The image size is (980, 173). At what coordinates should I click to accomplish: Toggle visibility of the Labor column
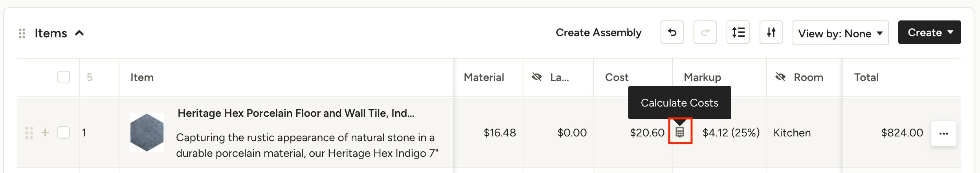537,77
